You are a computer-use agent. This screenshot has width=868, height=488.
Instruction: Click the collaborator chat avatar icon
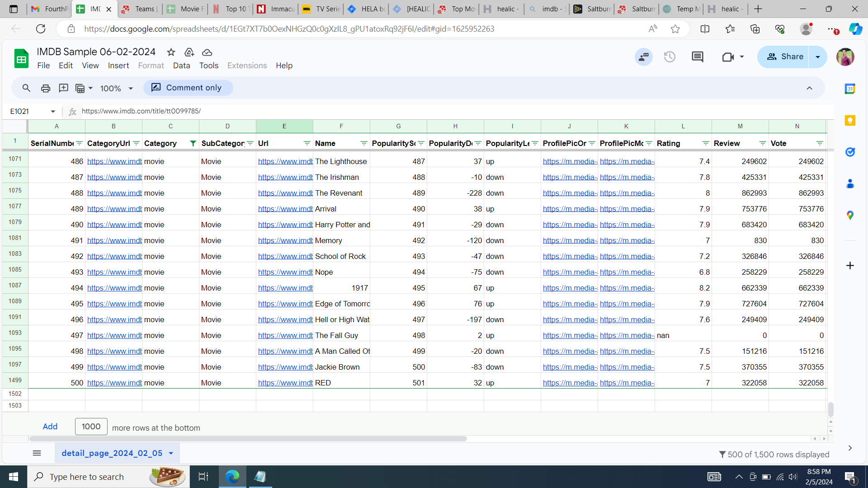point(644,57)
